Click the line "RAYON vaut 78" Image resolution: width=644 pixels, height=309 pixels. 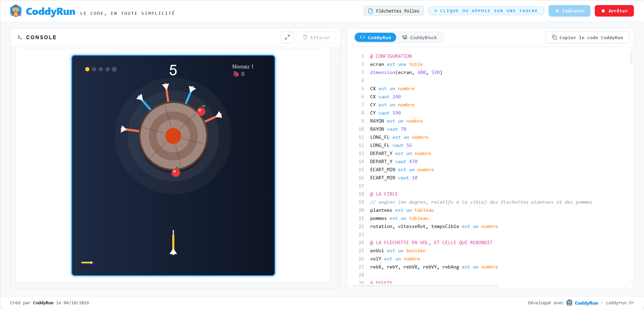click(388, 129)
